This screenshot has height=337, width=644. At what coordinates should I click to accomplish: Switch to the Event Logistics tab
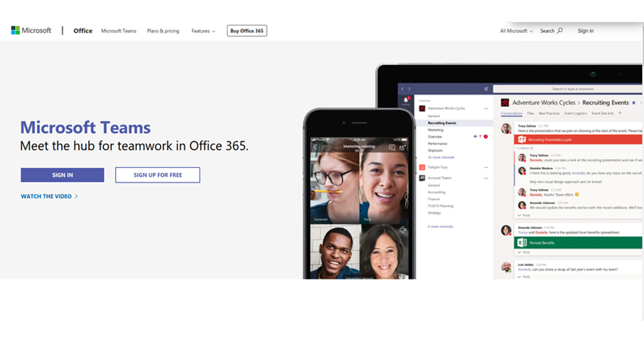[575, 113]
